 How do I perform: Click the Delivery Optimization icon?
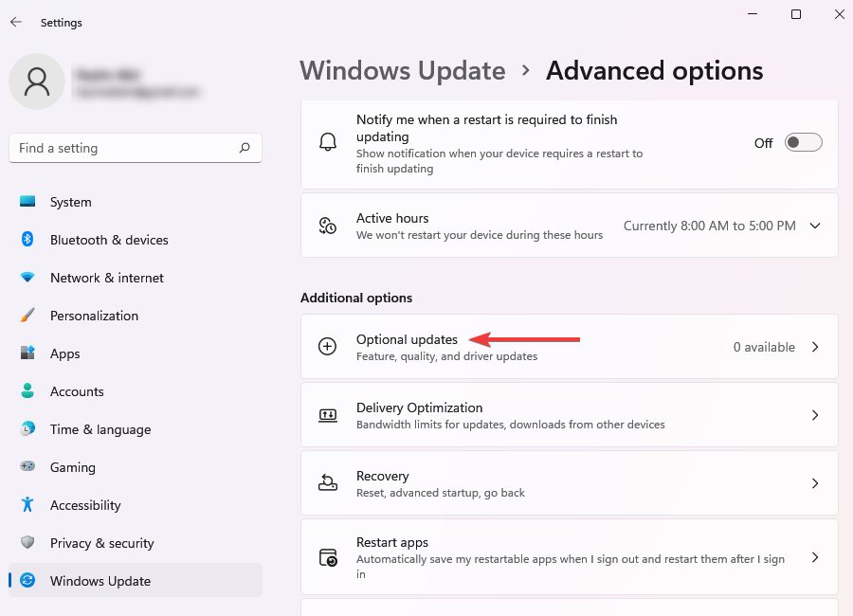coord(328,415)
